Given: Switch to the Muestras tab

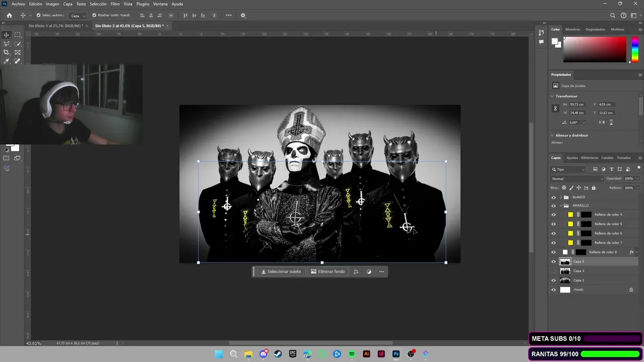Looking at the screenshot, I should click(573, 29).
